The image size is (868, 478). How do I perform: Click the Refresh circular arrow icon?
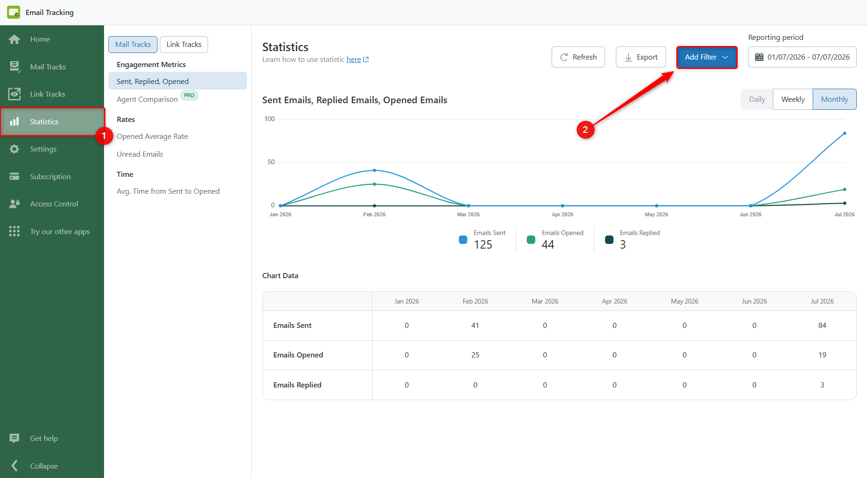(564, 57)
